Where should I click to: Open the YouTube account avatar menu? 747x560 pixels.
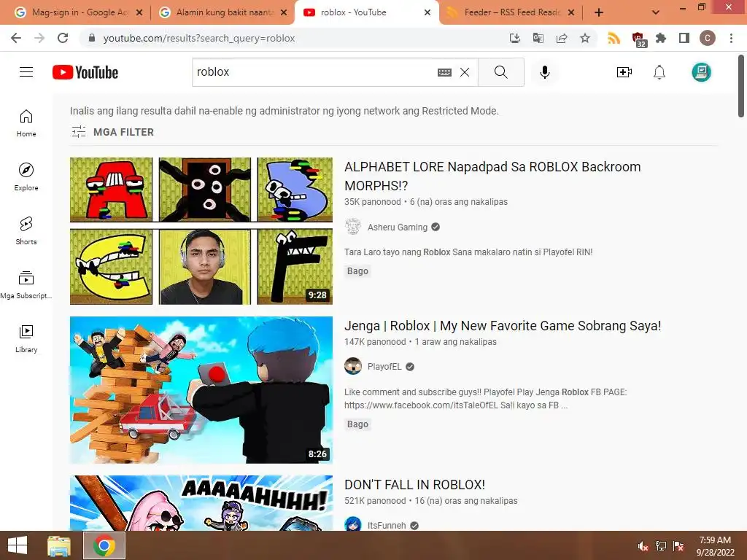pyautogui.click(x=701, y=72)
